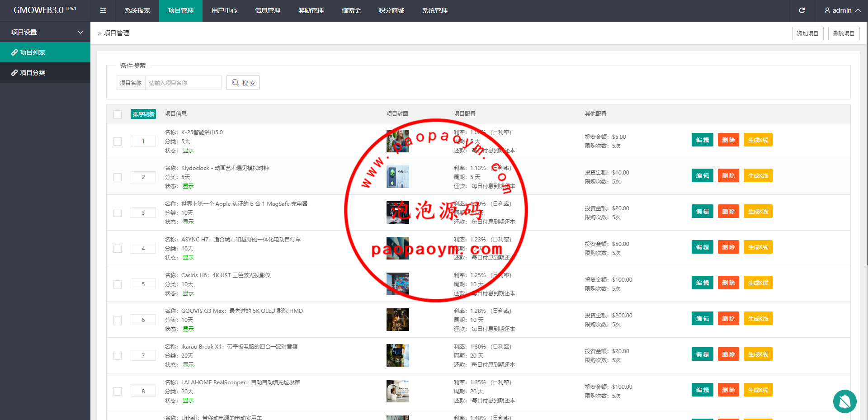Generate K-line for Ikarao Break X1
The height and width of the screenshot is (420, 868).
coord(758,354)
